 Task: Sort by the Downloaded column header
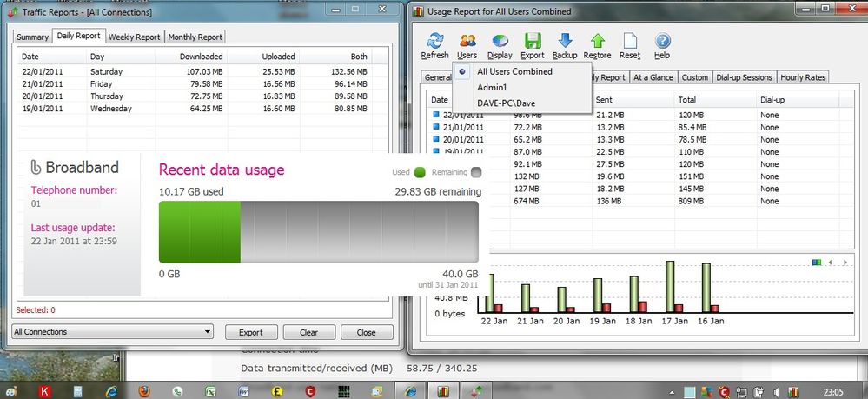(x=191, y=56)
